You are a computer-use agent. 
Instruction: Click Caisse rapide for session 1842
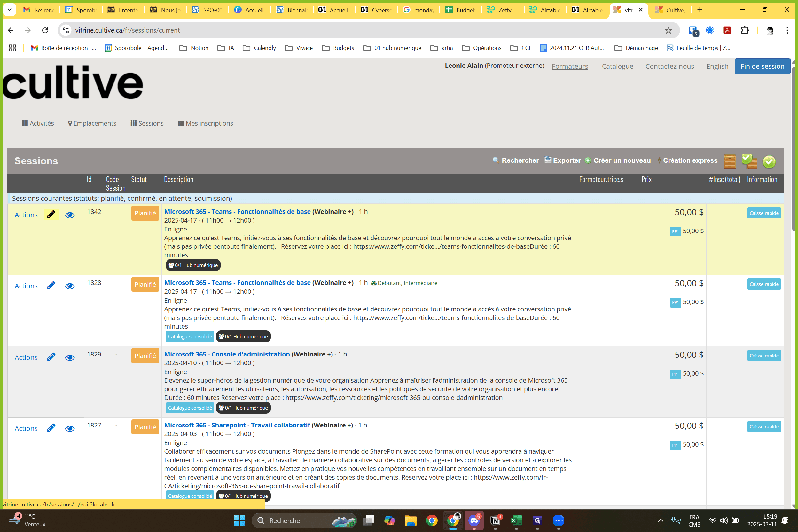click(764, 213)
